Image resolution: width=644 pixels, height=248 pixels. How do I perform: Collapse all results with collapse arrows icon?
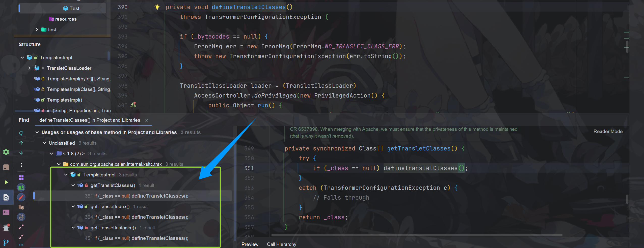21,237
